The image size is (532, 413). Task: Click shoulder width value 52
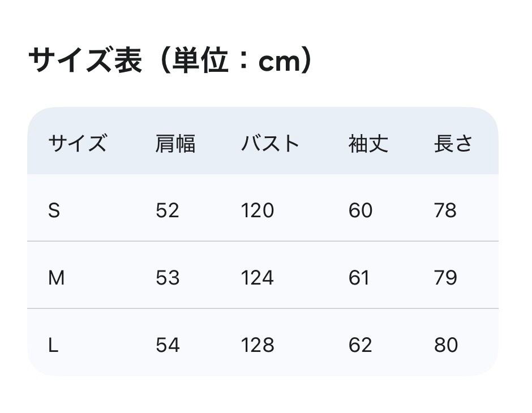(168, 210)
